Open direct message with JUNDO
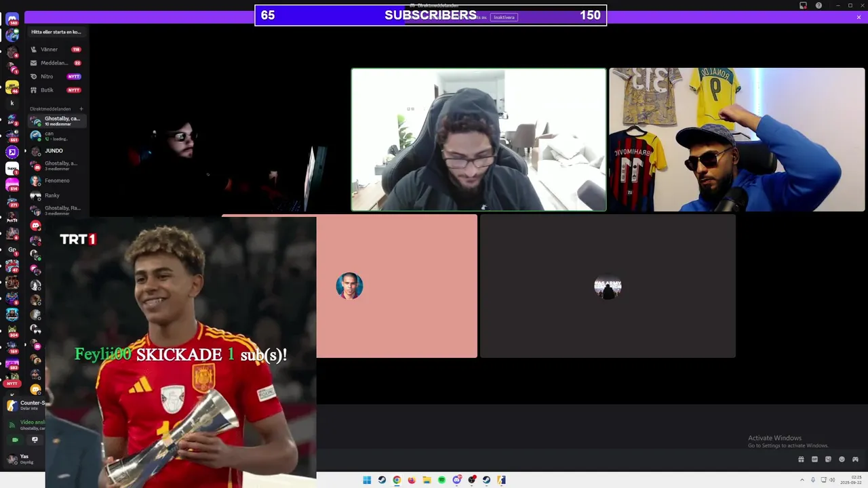This screenshot has width=868, height=488. (x=57, y=150)
